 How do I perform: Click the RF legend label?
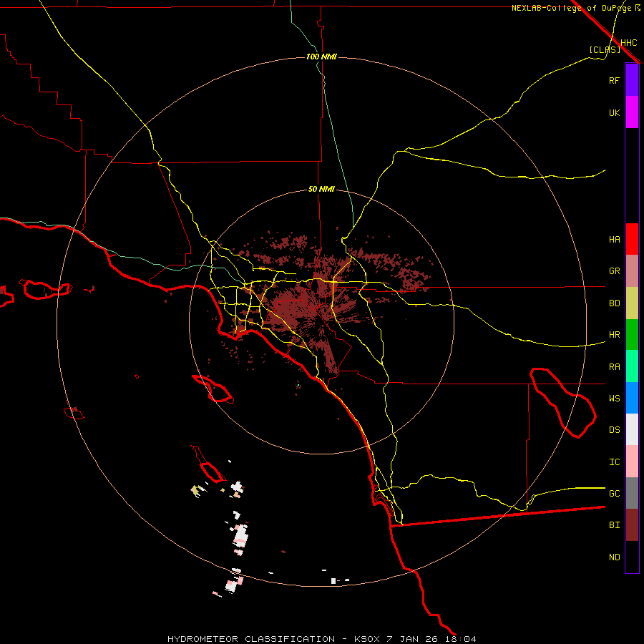(614, 80)
